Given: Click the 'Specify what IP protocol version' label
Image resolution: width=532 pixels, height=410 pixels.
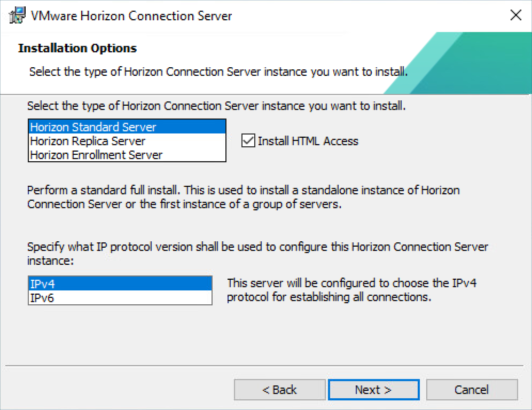Looking at the screenshot, I should [257, 254].
